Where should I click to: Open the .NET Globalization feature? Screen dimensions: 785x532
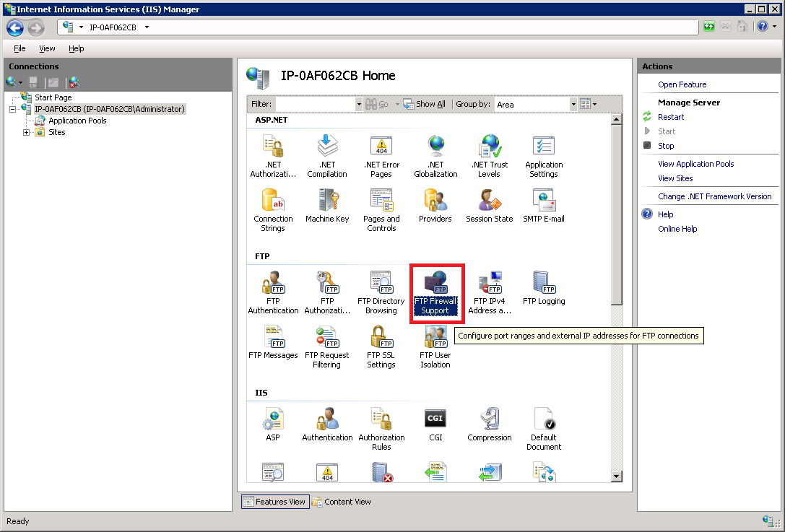click(435, 156)
